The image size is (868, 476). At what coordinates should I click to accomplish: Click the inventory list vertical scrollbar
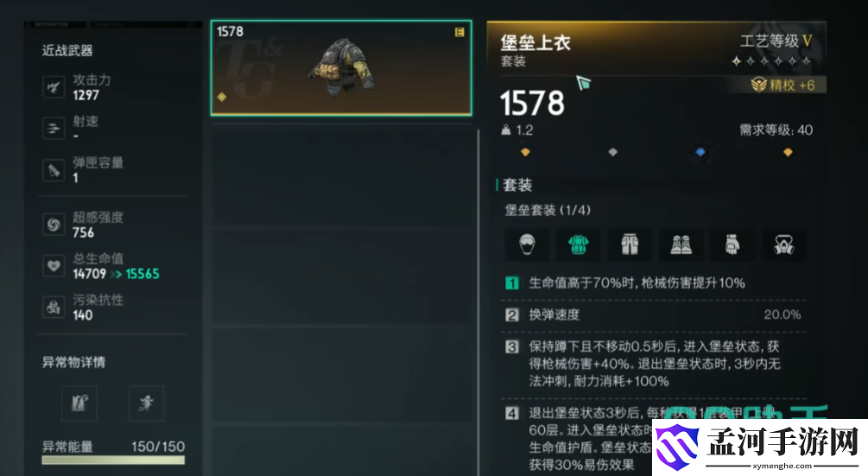click(478, 301)
